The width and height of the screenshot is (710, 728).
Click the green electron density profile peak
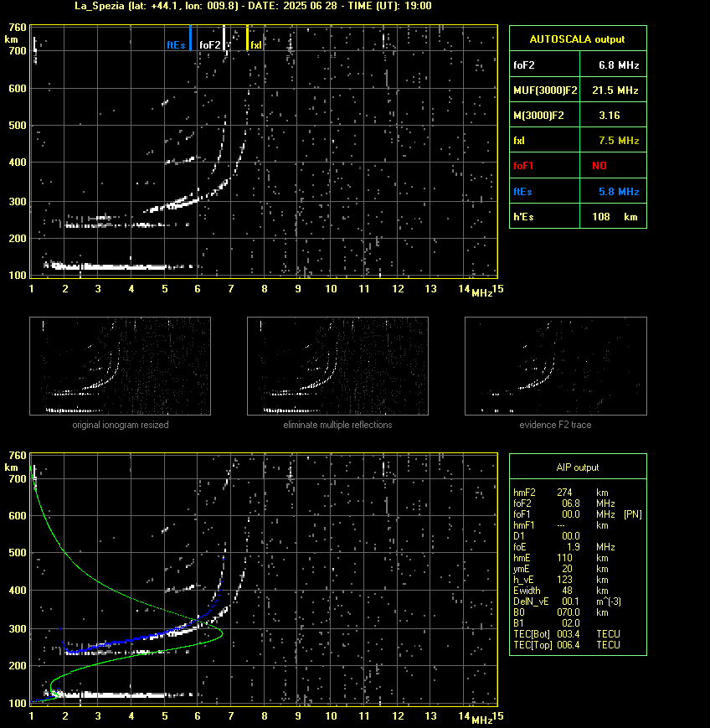coord(222,632)
